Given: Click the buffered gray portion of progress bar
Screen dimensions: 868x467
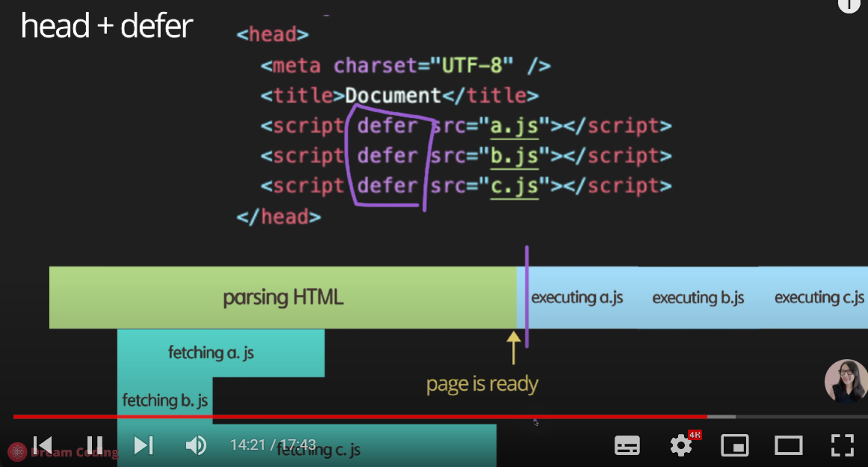Looking at the screenshot, I should pyautogui.click(x=721, y=417).
